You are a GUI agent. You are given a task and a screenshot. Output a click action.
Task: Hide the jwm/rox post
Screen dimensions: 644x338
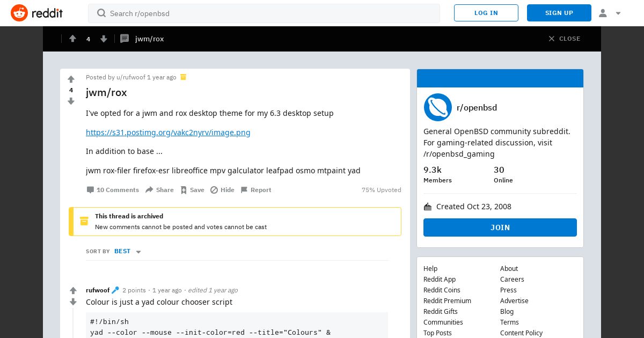[x=222, y=190]
